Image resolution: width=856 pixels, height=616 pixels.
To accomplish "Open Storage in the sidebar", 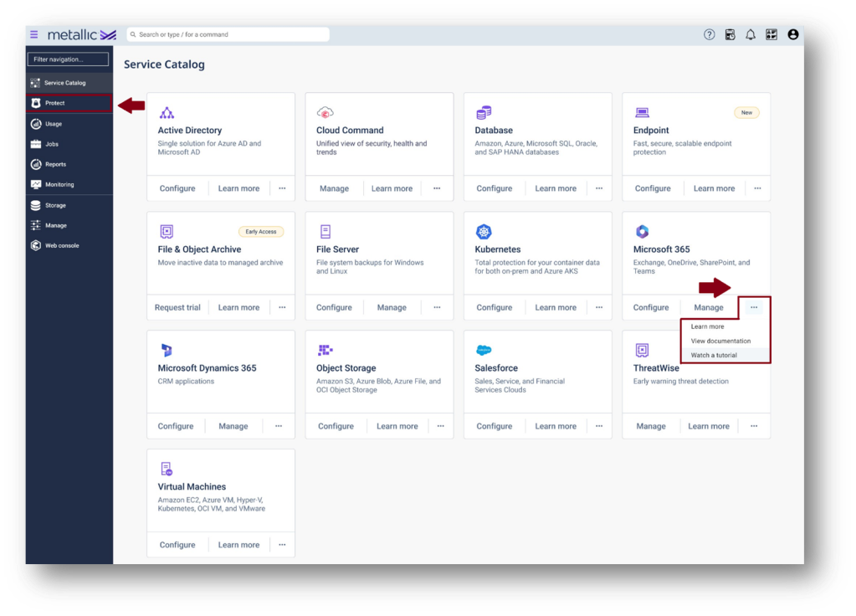I will click(69, 205).
